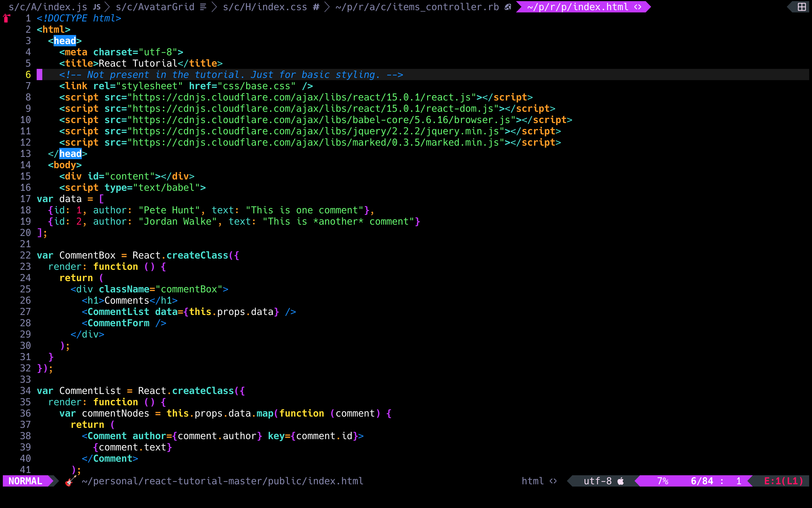This screenshot has width=812, height=508.
Task: Click CommentList variable name on line 34
Action: coord(90,391)
